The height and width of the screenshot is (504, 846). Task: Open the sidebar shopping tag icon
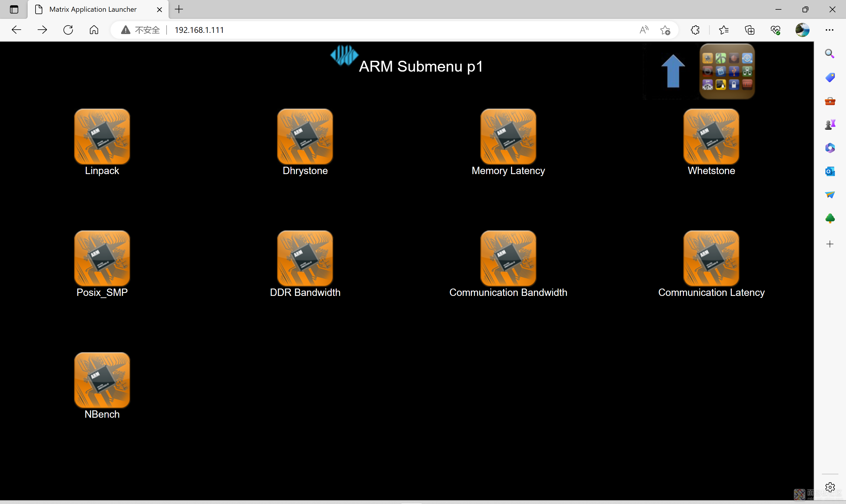pyautogui.click(x=830, y=77)
